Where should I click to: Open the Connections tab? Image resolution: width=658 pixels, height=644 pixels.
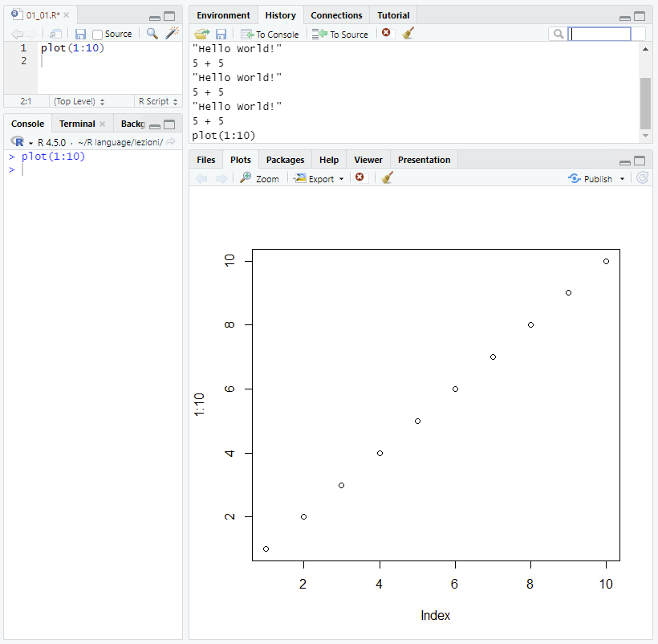click(336, 15)
